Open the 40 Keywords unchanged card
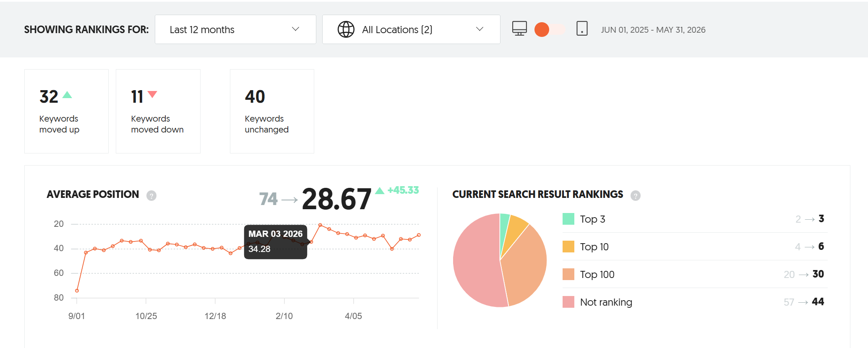The width and height of the screenshot is (868, 348). point(272,111)
